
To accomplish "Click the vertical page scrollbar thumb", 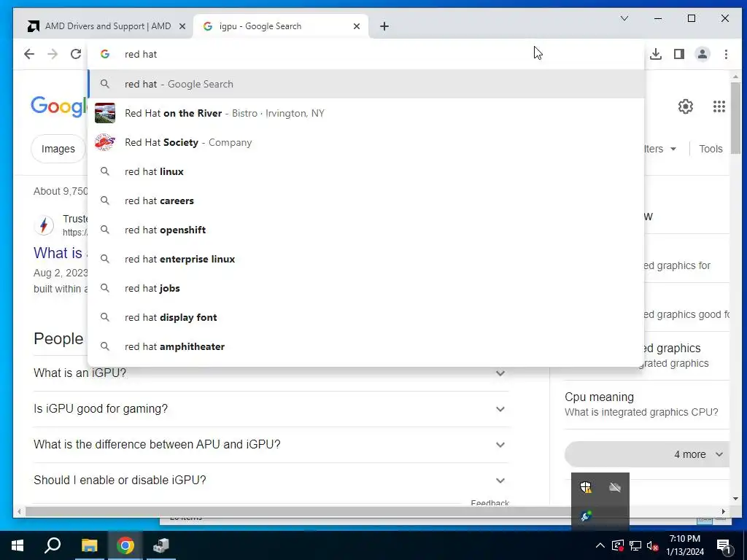I will coord(735,118).
